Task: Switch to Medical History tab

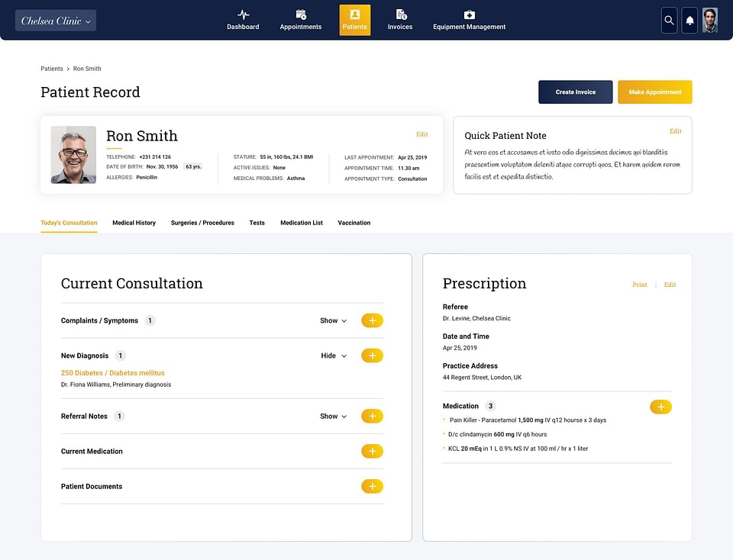Action: click(134, 223)
